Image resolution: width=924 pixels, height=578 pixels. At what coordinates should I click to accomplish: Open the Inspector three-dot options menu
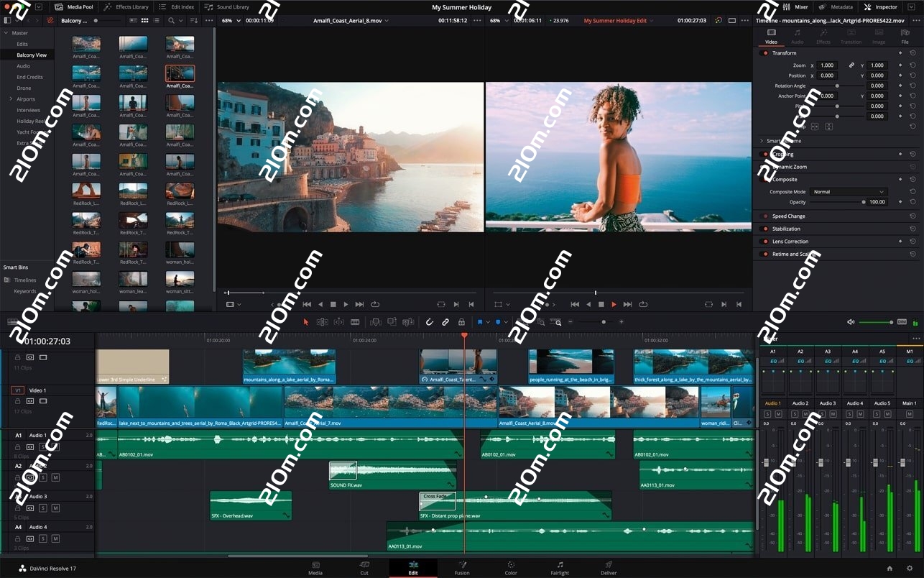coord(916,21)
